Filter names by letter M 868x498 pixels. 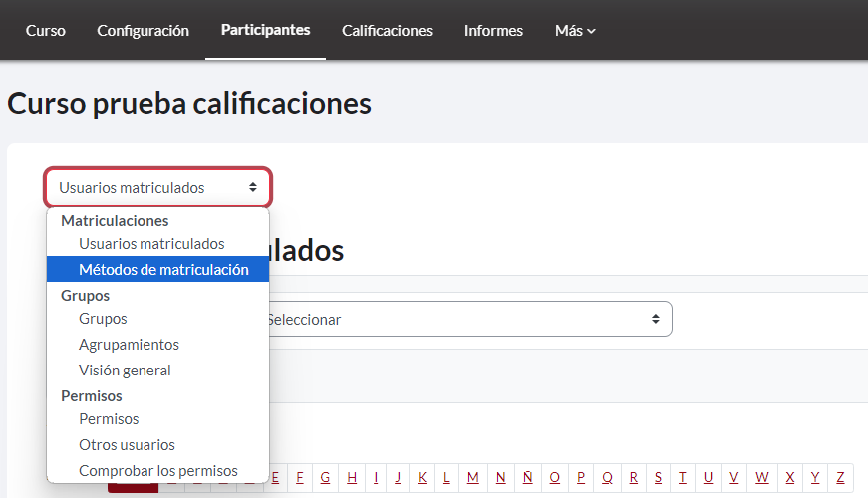point(472,477)
